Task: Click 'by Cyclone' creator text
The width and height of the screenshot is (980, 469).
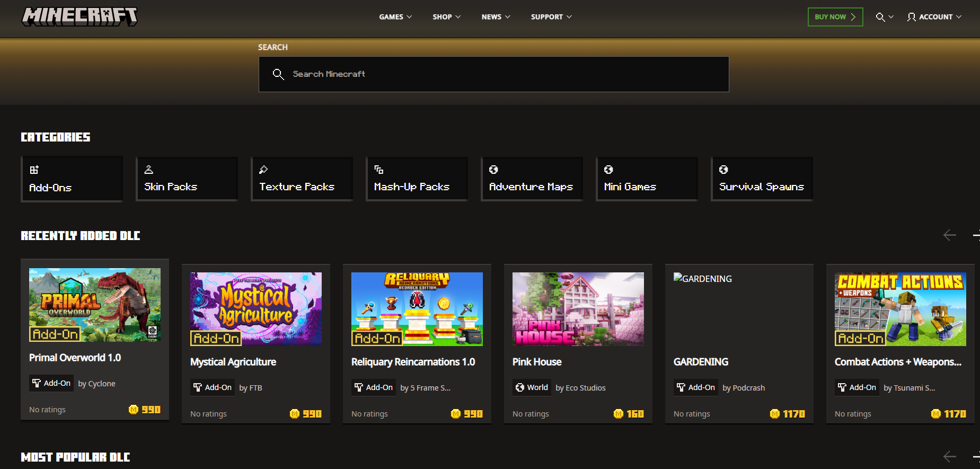Action: click(x=96, y=384)
